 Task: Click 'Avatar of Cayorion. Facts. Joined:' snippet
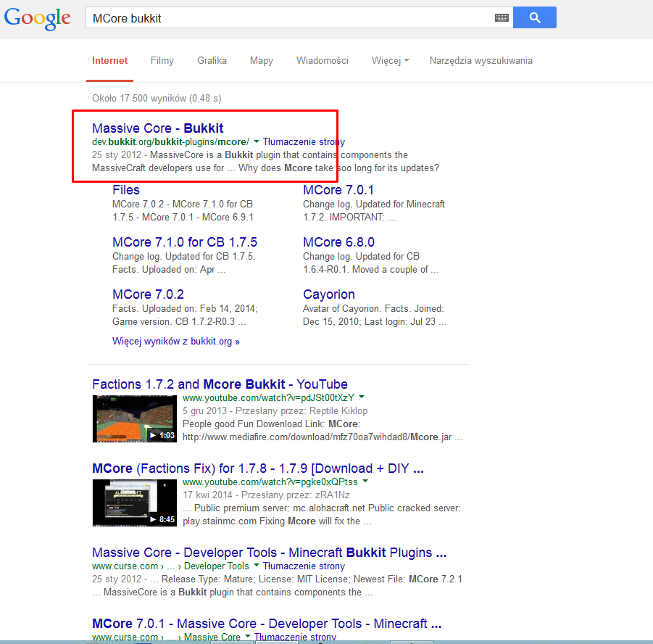[373, 309]
